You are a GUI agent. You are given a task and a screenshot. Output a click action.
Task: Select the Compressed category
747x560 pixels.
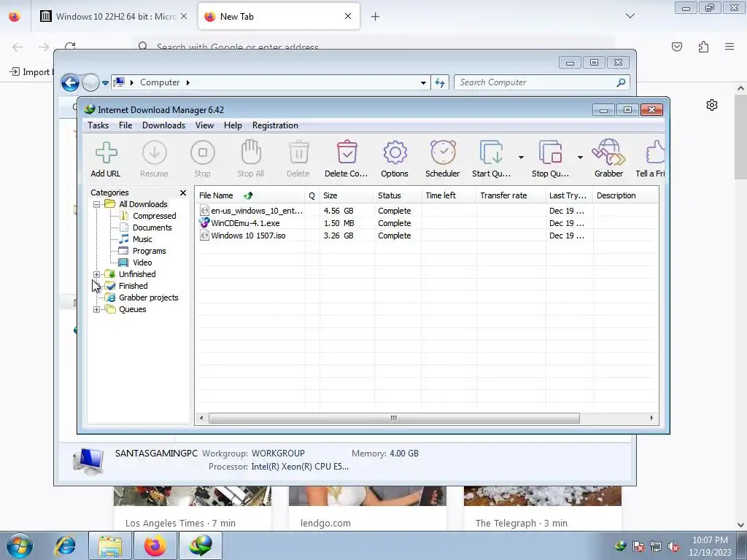(155, 216)
